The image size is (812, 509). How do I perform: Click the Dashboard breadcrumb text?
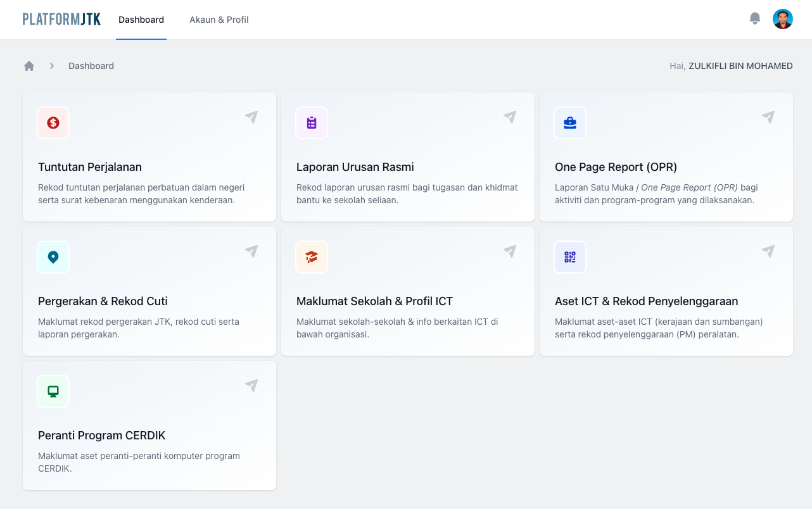(x=91, y=66)
